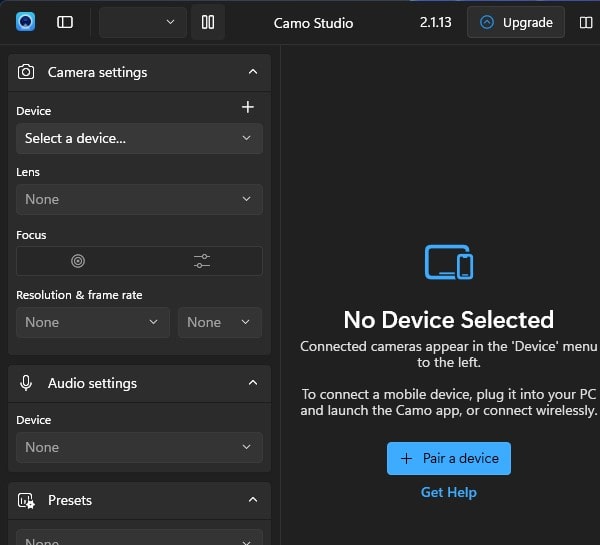Open the audio Device dropdown

139,447
